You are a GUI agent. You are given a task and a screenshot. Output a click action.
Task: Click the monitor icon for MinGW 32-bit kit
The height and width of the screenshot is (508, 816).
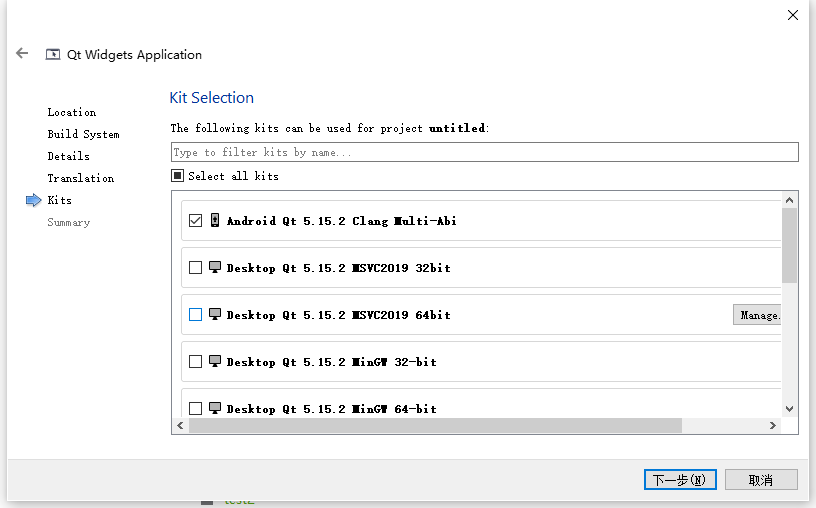215,361
